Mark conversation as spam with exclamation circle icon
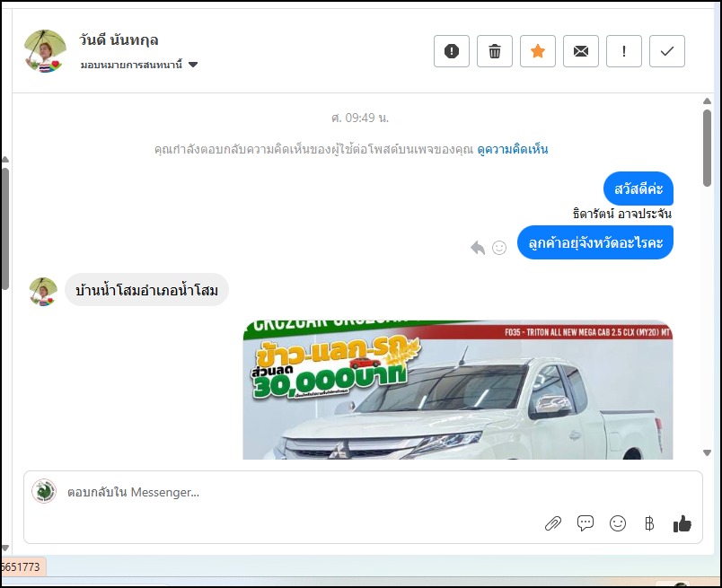 (x=451, y=51)
